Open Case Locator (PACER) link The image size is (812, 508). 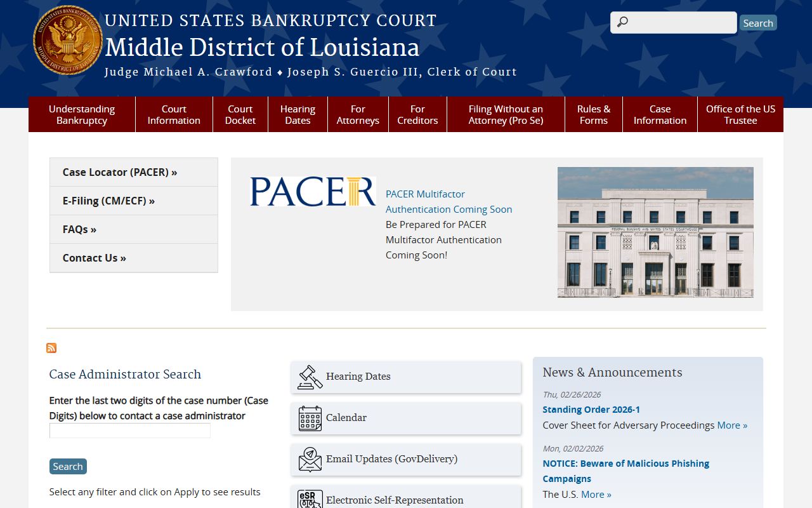click(x=134, y=172)
